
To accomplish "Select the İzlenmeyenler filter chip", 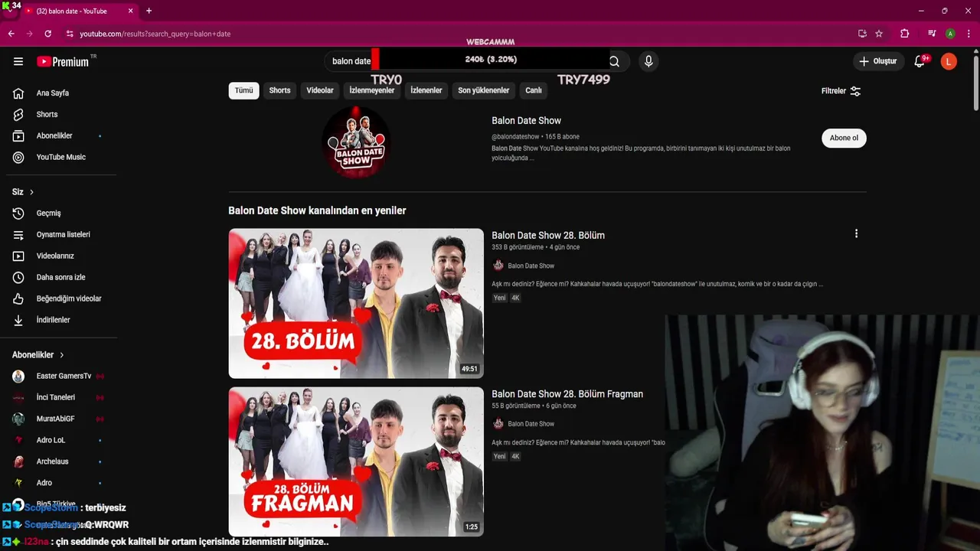I will pos(372,90).
